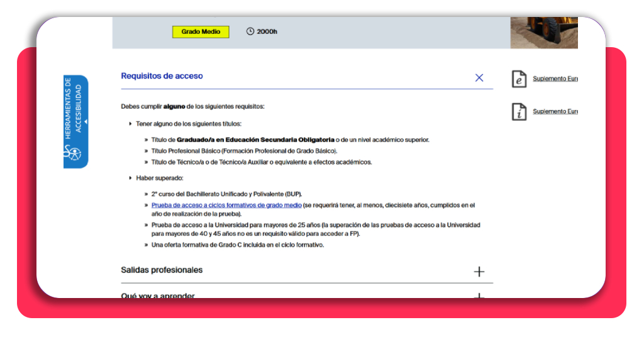Open the Prueba de acceso a ciclos formativos link

point(226,205)
